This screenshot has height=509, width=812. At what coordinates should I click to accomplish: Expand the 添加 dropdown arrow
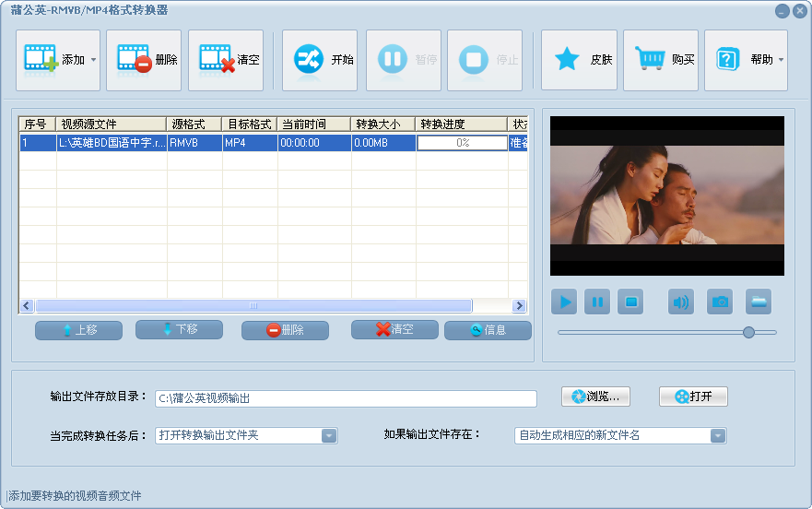click(x=94, y=60)
